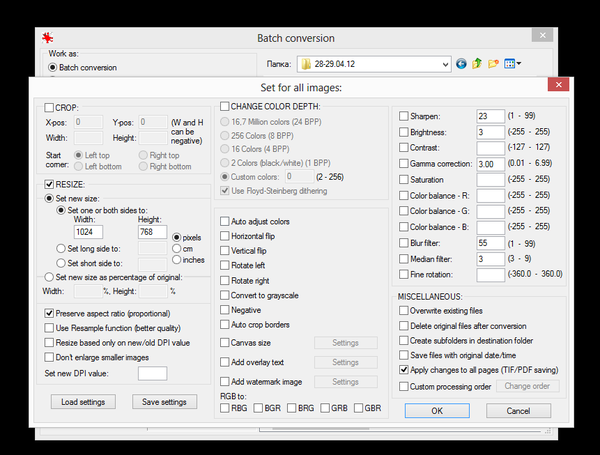The image size is (600, 455).
Task: Click the back arrow icon in Batch conversion window
Action: coord(461,64)
